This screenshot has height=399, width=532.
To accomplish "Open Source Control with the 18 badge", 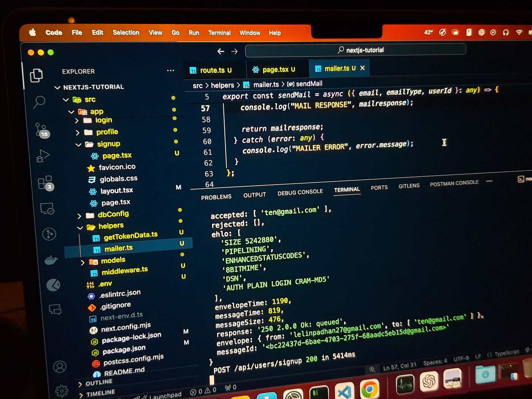I will 42,130.
